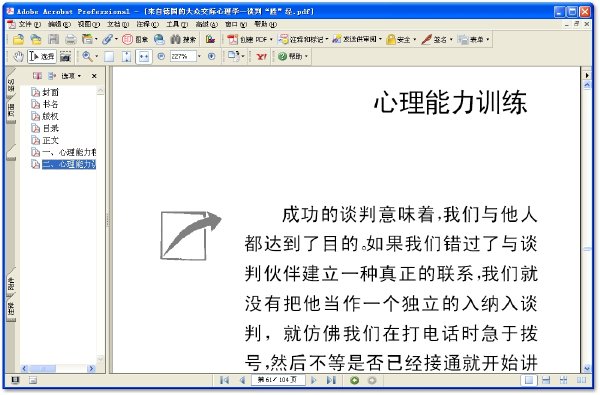600x395 pixels.
Task: Open the 窗口 menu
Action: [236, 24]
